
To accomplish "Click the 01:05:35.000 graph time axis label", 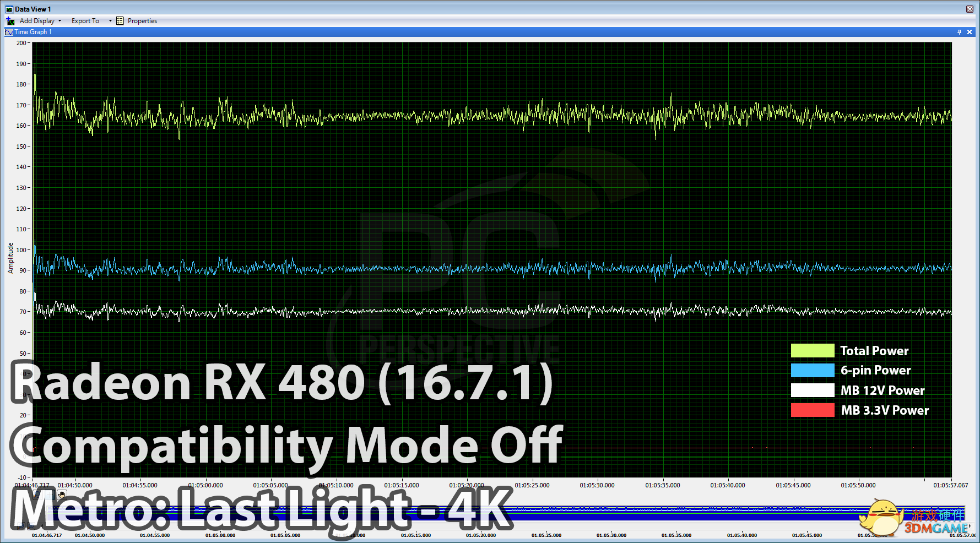I will pos(663,485).
